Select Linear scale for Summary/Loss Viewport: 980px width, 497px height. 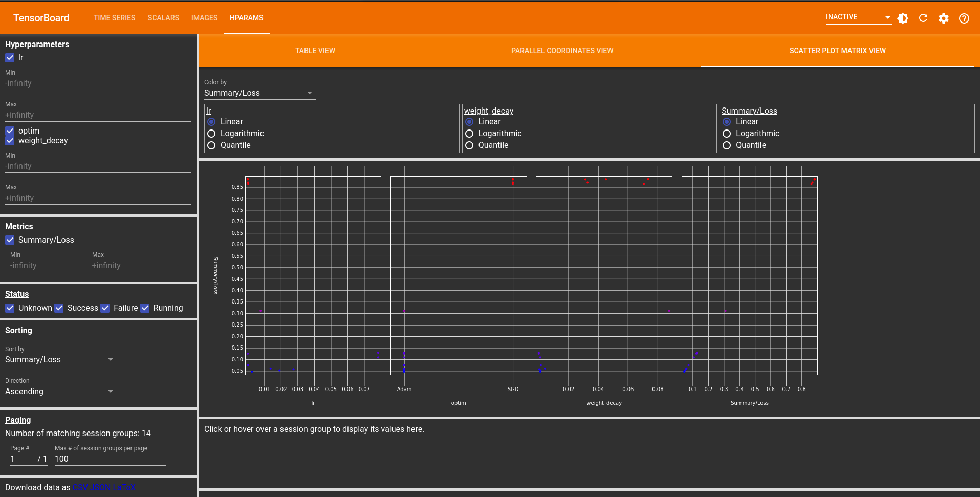pos(727,122)
